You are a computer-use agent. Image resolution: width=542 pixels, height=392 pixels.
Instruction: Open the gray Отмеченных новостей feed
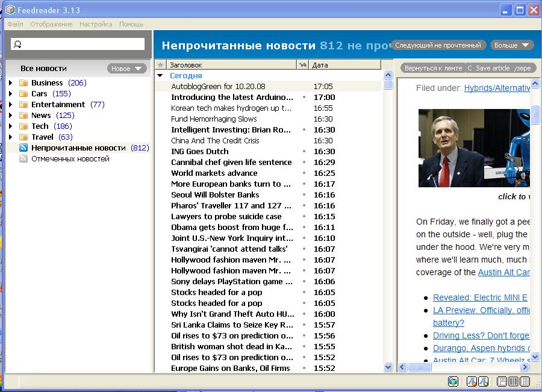click(x=70, y=159)
